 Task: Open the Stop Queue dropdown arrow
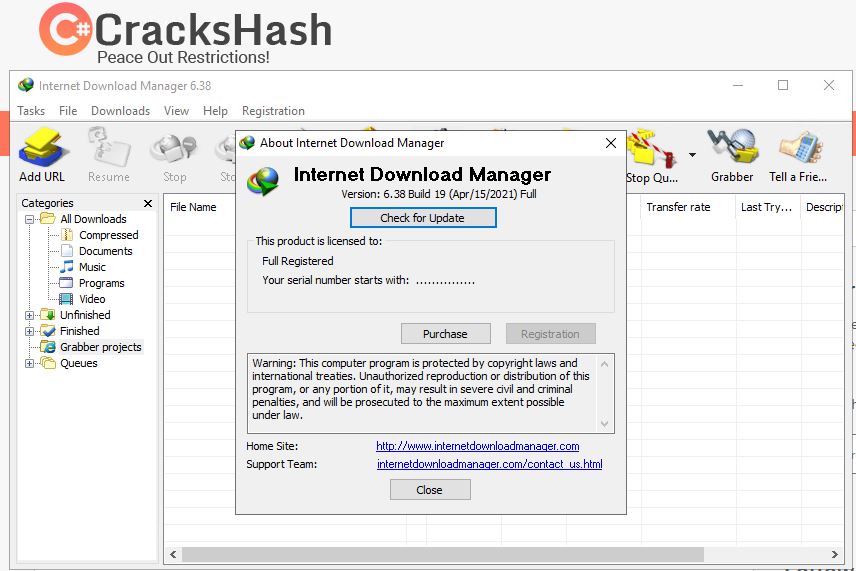(692, 155)
